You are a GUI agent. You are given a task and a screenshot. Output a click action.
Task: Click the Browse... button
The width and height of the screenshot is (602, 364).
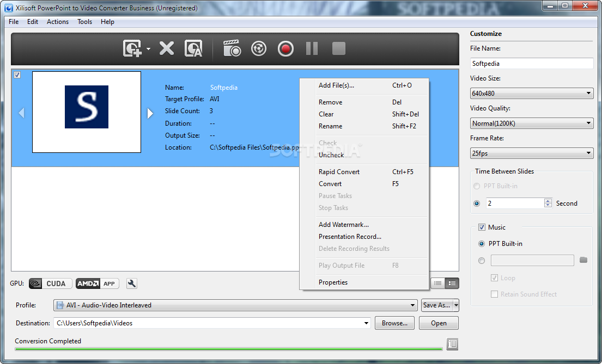pos(394,323)
